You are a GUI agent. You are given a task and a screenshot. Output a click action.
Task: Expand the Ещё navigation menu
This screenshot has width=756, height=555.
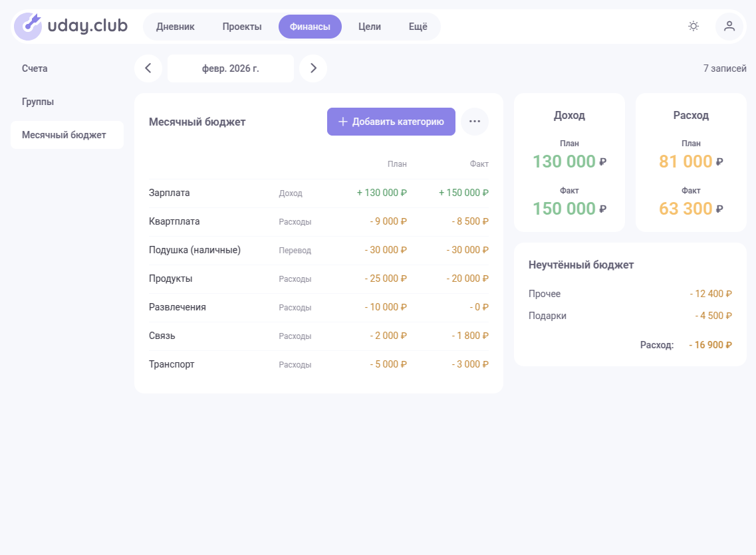point(418,27)
